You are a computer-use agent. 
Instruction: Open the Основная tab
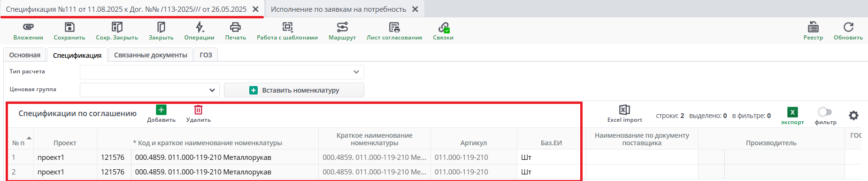coord(25,55)
